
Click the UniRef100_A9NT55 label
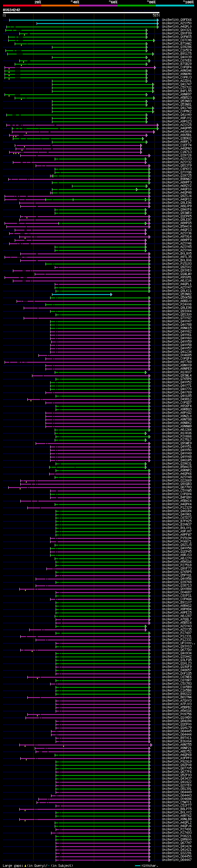click(x=176, y=745)
